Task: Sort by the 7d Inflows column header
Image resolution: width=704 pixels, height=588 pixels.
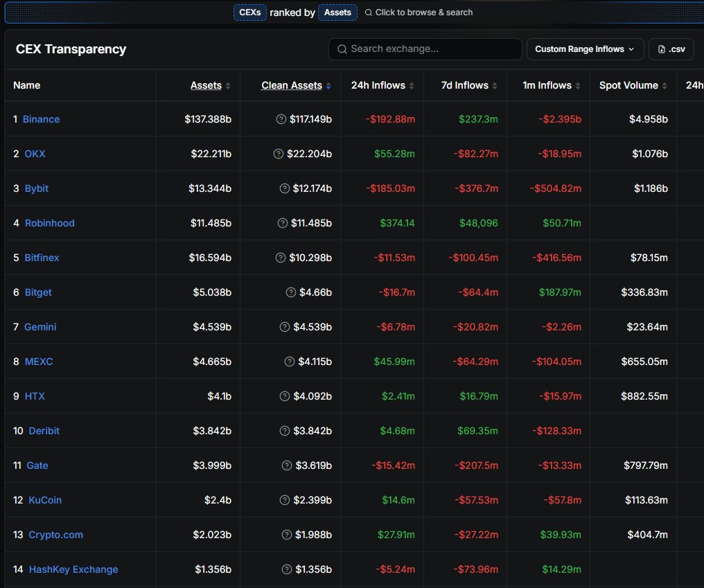Action: [x=465, y=85]
